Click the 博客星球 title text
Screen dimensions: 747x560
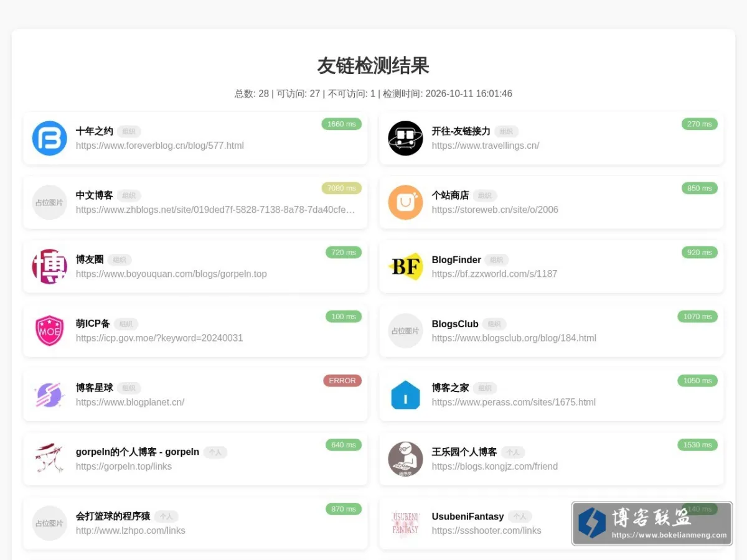(95, 388)
